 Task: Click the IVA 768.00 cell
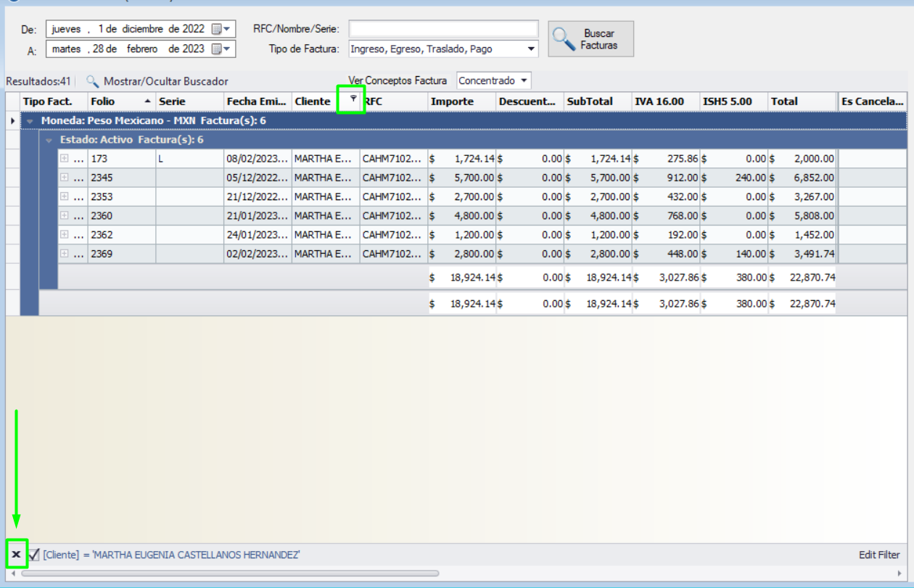click(666, 215)
